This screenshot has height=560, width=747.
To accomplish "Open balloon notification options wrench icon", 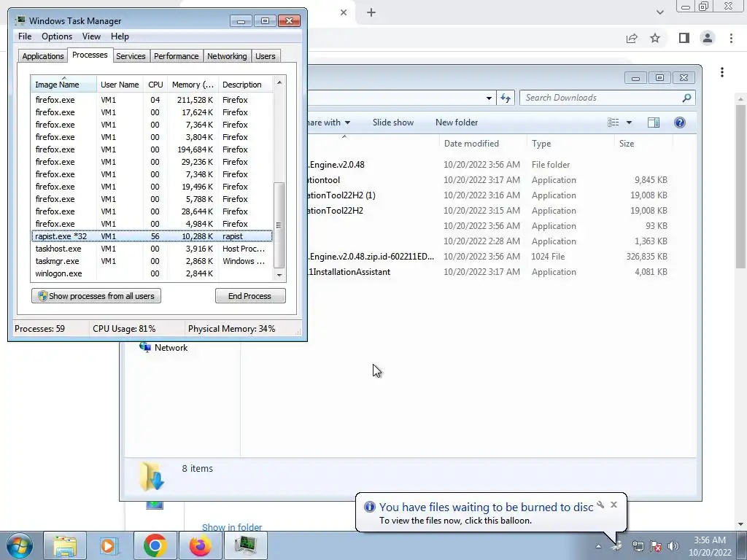I will tap(600, 505).
